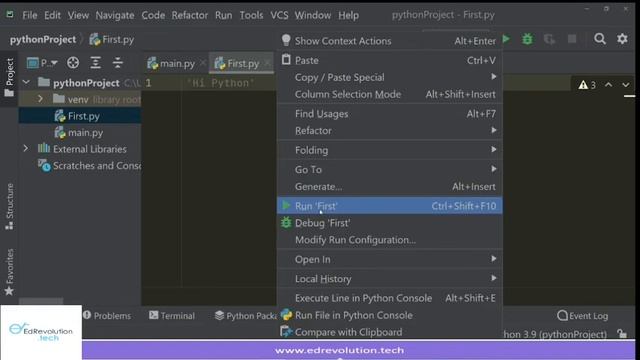Open the Python Packages tool window
The image size is (640, 360).
pos(245,316)
